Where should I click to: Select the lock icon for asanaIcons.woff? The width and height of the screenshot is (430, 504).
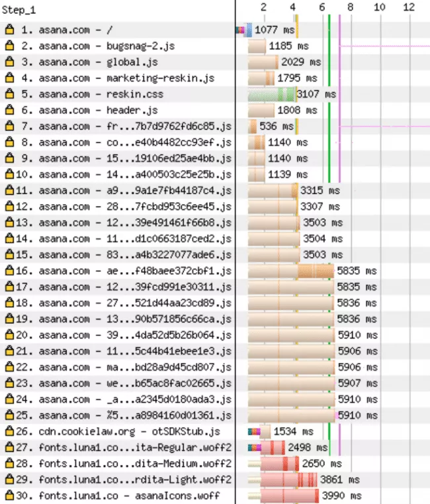(9, 496)
